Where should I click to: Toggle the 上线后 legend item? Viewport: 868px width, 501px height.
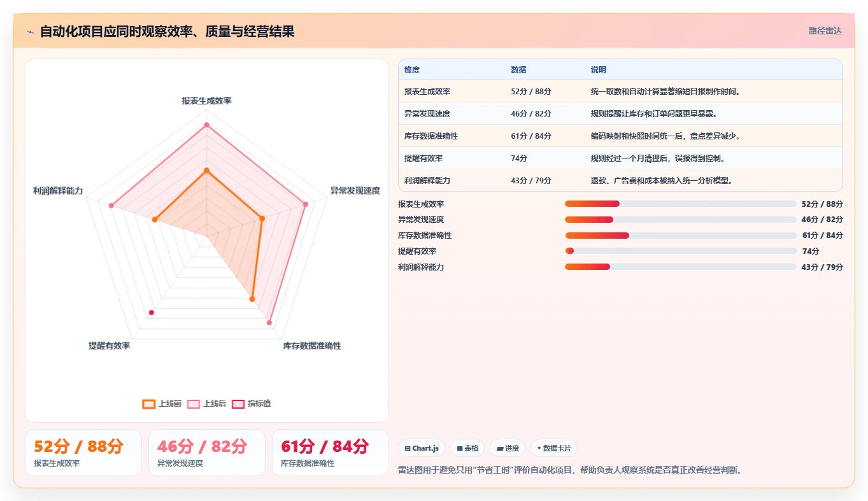(x=207, y=404)
